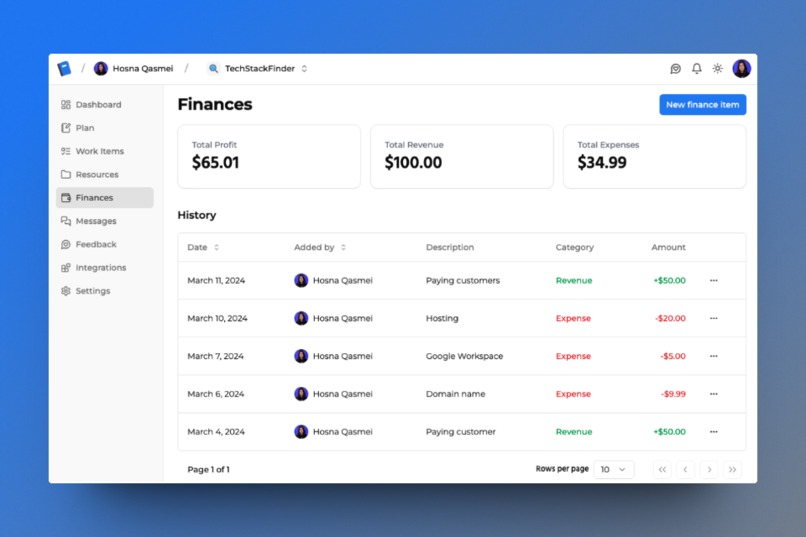This screenshot has width=806, height=537.
Task: Jump to last page with double-right arrows
Action: click(732, 470)
